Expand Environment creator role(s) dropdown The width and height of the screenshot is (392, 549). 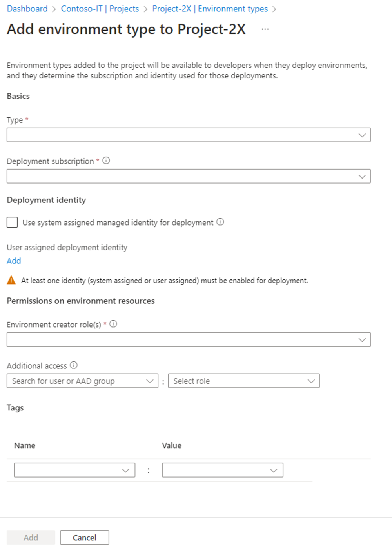coord(189,339)
